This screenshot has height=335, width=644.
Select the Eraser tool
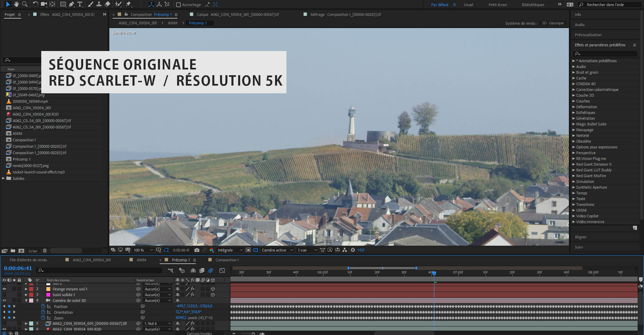pos(107,4)
